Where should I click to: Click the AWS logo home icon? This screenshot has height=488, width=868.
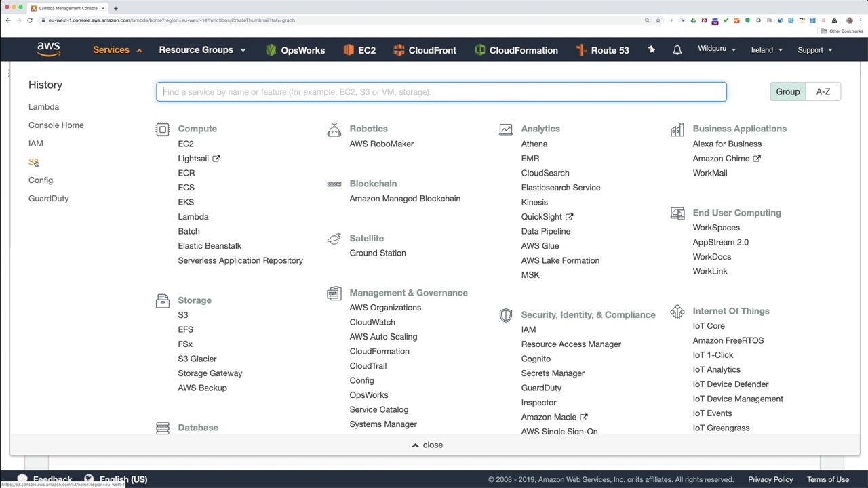click(x=49, y=49)
